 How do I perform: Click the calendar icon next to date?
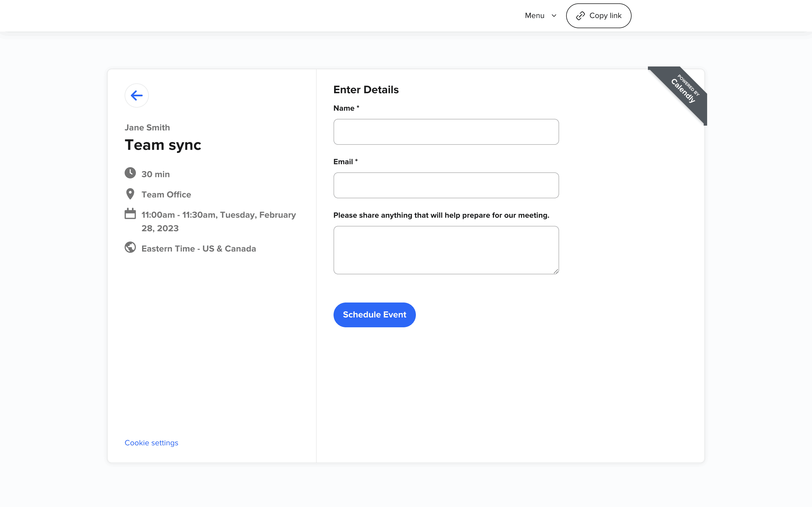point(130,214)
